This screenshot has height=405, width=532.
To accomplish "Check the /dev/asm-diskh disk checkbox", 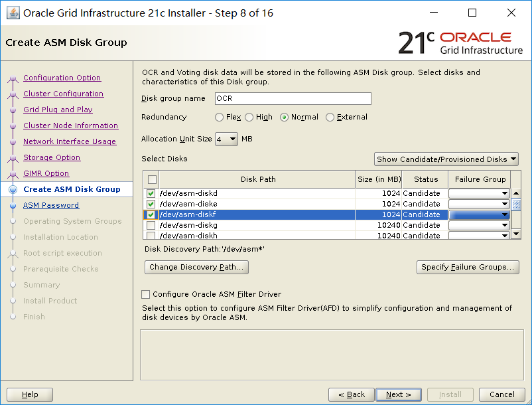I will [x=151, y=235].
